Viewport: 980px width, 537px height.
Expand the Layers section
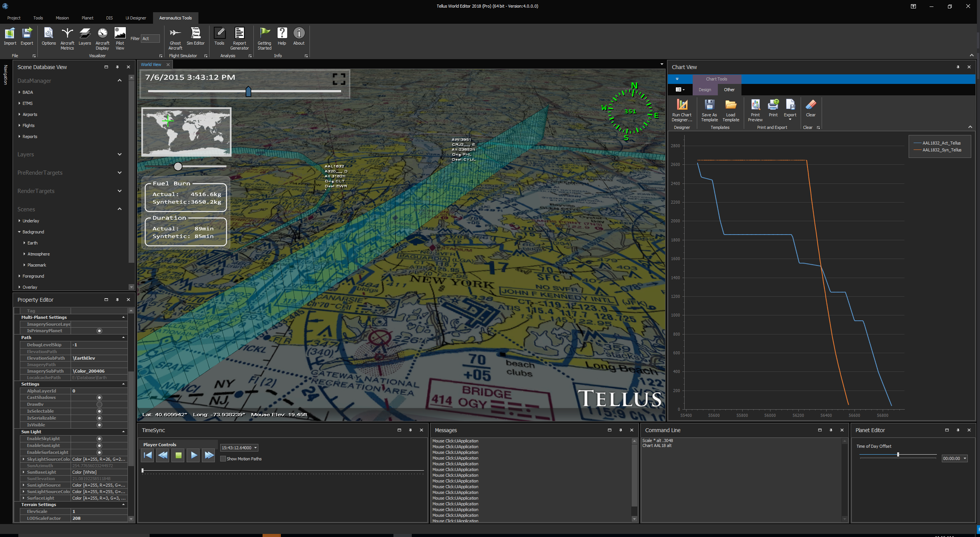coord(119,154)
